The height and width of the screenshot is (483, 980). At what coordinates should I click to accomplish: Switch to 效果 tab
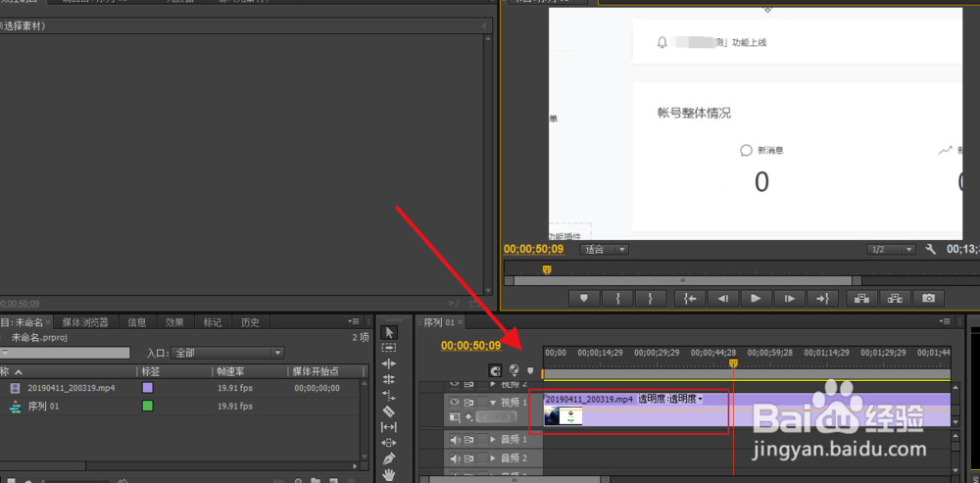(174, 322)
